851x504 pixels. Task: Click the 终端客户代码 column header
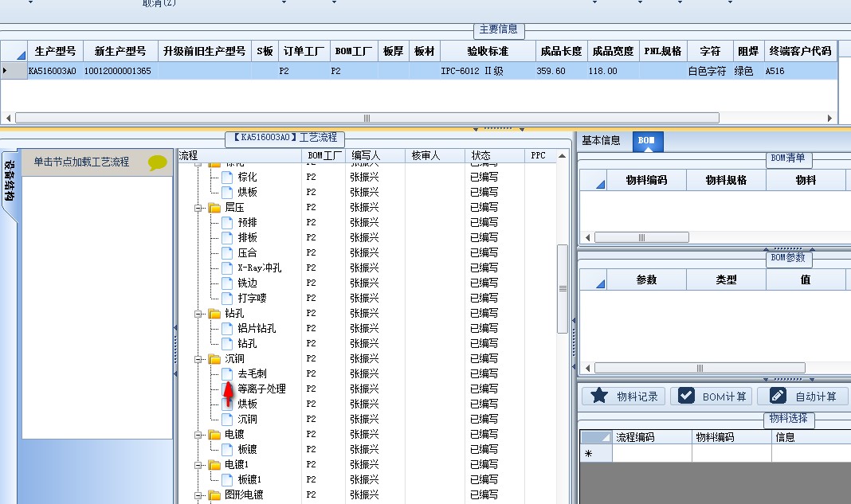coord(801,52)
